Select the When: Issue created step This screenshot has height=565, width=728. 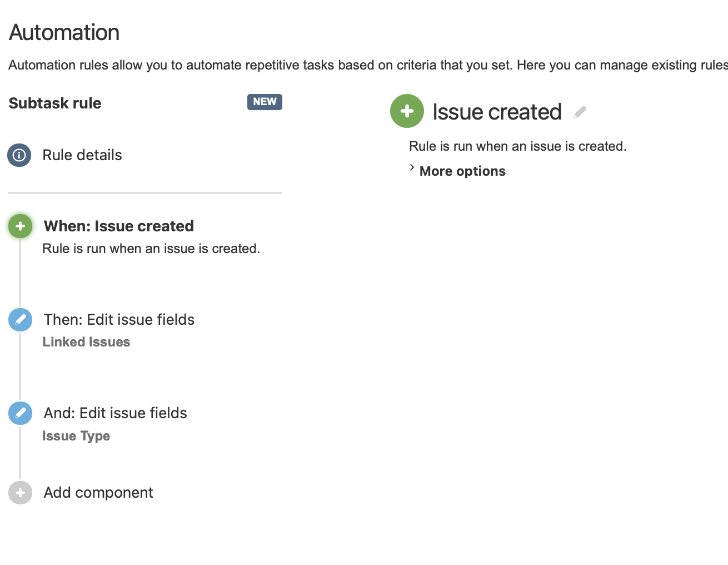pos(118,226)
